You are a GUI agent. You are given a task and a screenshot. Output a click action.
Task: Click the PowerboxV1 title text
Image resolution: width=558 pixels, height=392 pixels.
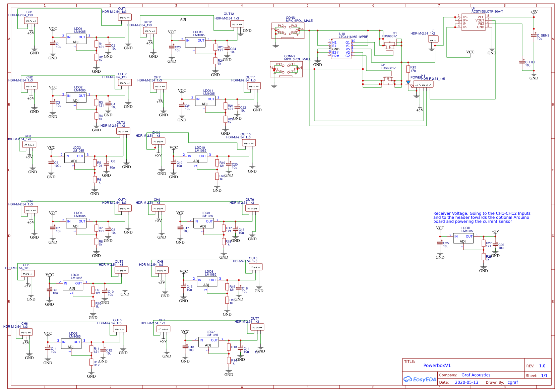(x=437, y=366)
